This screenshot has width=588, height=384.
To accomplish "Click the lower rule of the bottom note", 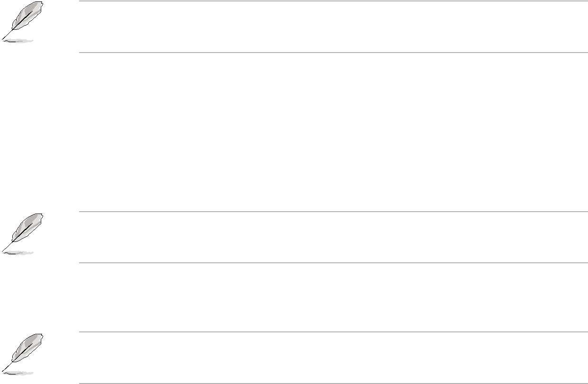I will 333,383.
